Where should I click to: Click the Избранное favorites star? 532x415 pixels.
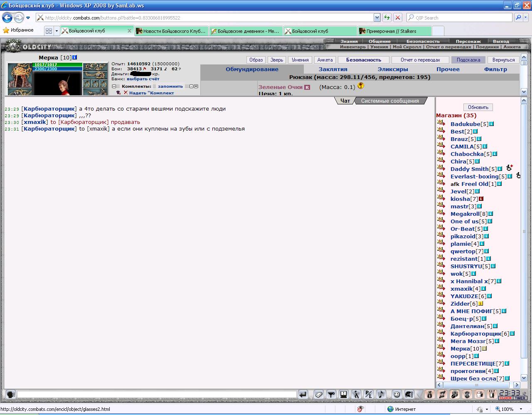point(6,30)
